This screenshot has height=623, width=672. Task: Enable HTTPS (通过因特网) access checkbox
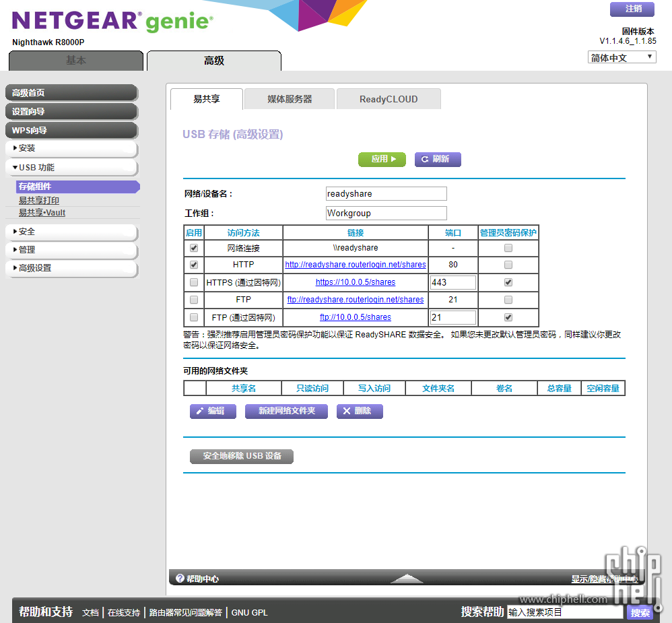194,282
